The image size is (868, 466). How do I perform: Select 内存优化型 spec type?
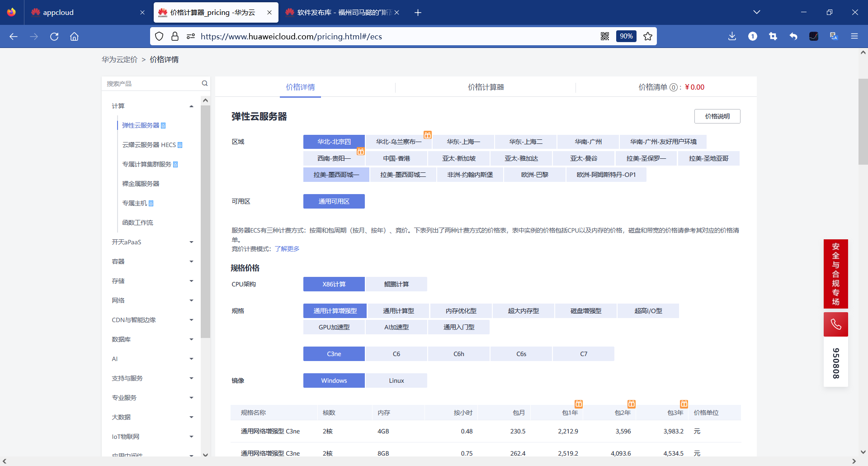pyautogui.click(x=461, y=311)
